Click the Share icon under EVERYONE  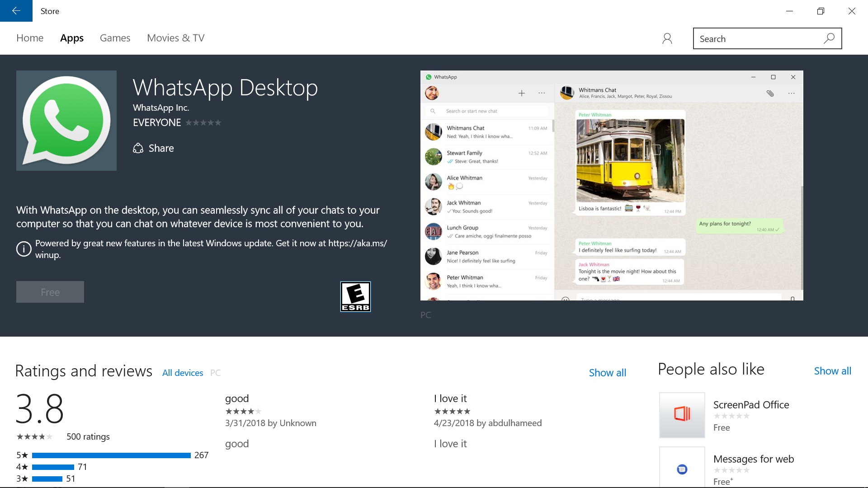(138, 148)
